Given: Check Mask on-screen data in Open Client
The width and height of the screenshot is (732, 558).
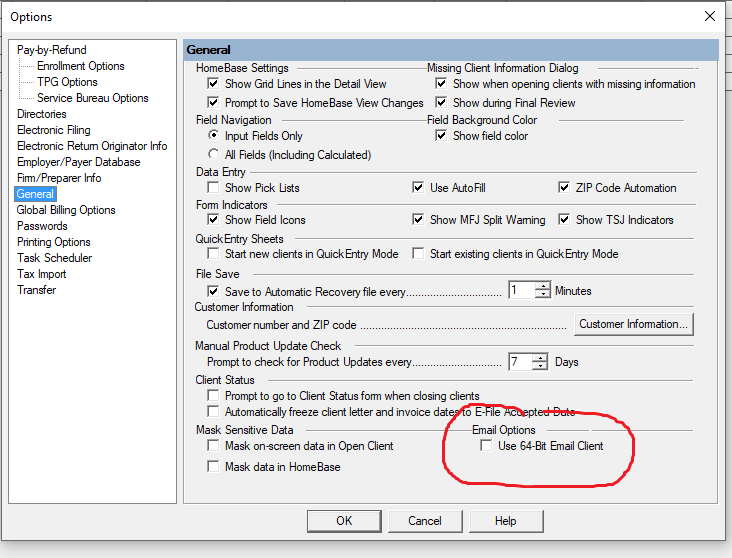Looking at the screenshot, I should [x=214, y=446].
